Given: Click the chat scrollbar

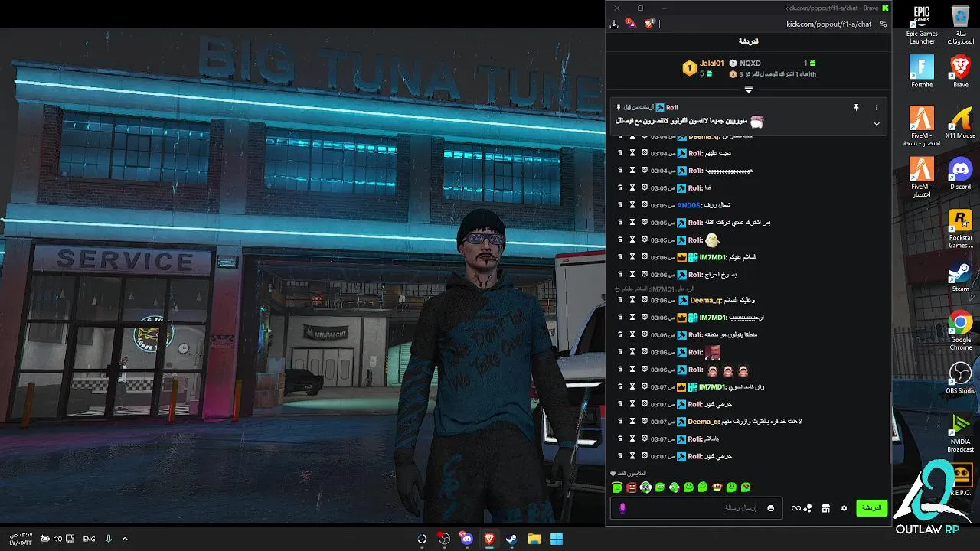Looking at the screenshot, I should pyautogui.click(x=890, y=429).
